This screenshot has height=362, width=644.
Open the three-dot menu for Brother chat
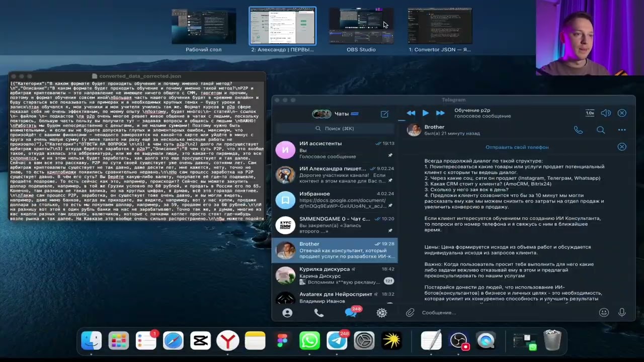point(622,130)
